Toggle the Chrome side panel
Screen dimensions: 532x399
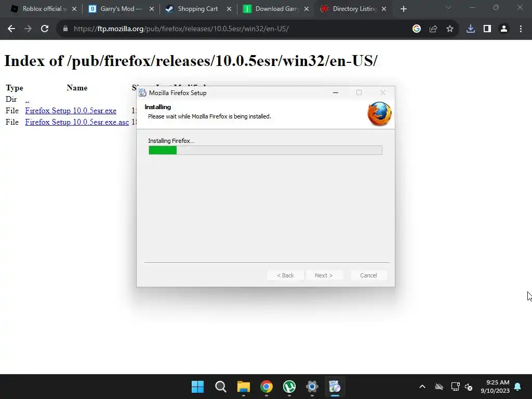coord(487,29)
